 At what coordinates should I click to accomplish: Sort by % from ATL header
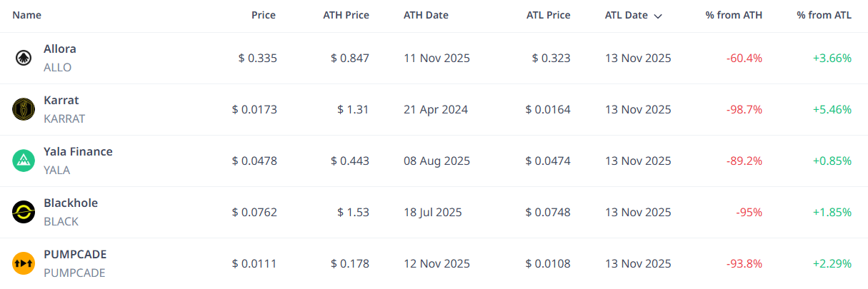(x=824, y=15)
